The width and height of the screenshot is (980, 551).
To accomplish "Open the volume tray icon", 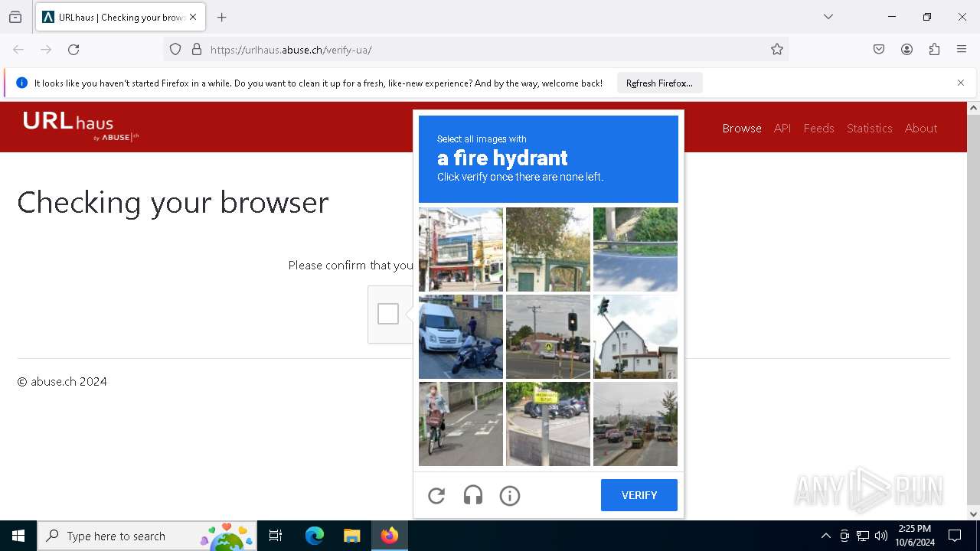I will [881, 536].
